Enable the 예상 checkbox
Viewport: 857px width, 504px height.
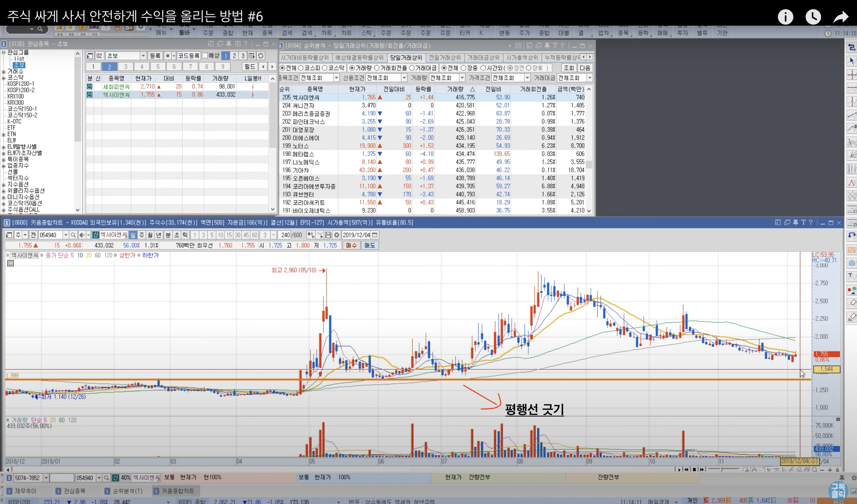coord(205,55)
